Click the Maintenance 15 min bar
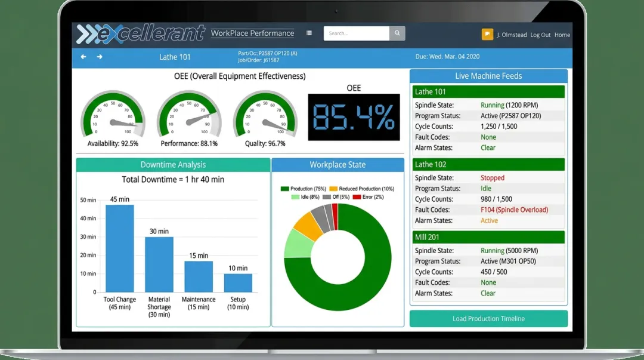The height and width of the screenshot is (360, 644). click(x=199, y=276)
